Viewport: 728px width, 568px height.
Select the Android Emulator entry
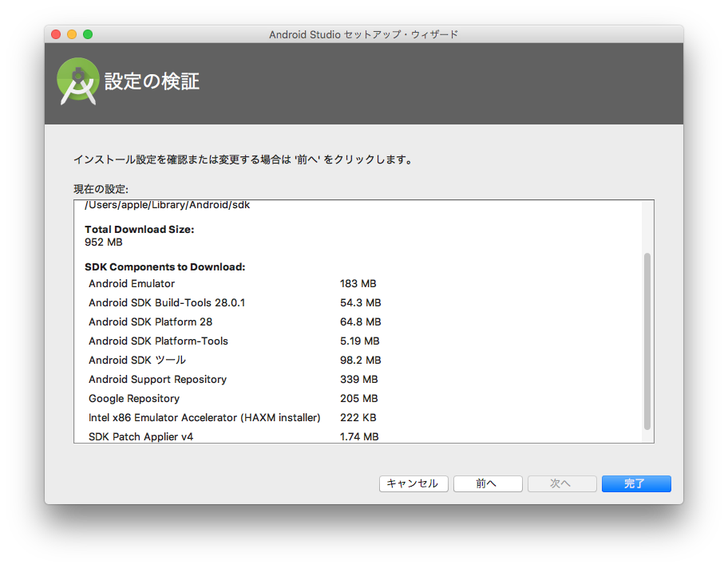point(132,283)
